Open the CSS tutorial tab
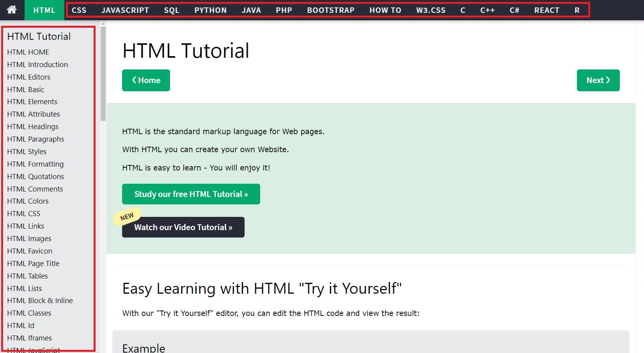Viewport: 644px width, 353px height. 79,10
